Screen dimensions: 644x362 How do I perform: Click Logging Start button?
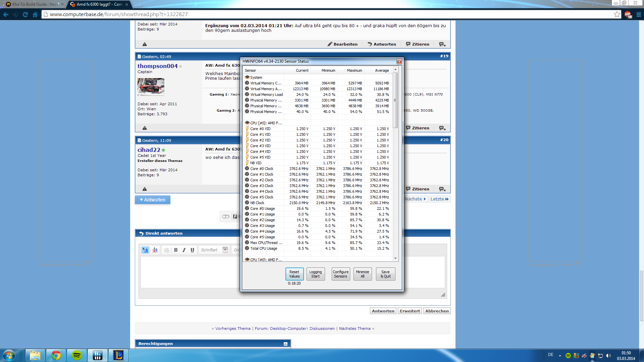pos(315,274)
